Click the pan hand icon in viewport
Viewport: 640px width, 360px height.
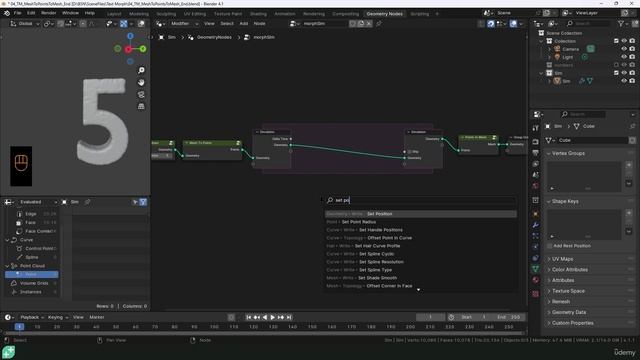tap(141, 82)
